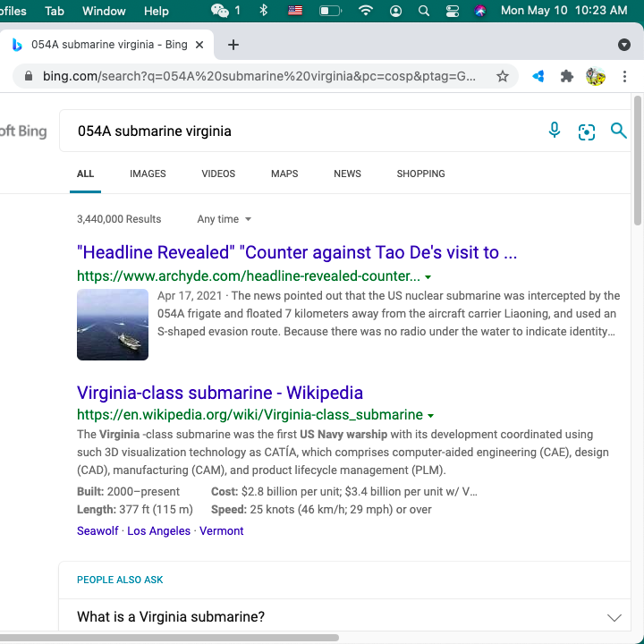The image size is (644, 644).
Task: Open the Window menu in the menu bar
Action: click(x=104, y=11)
